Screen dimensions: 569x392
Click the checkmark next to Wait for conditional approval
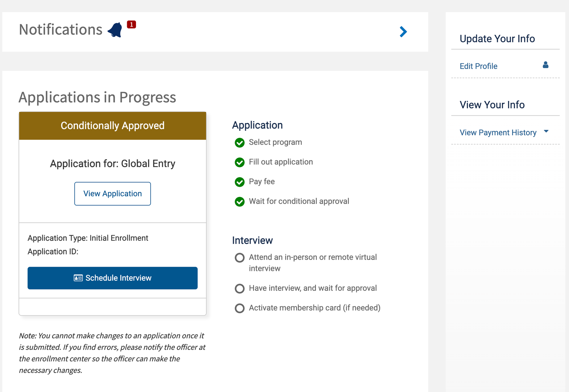click(239, 202)
